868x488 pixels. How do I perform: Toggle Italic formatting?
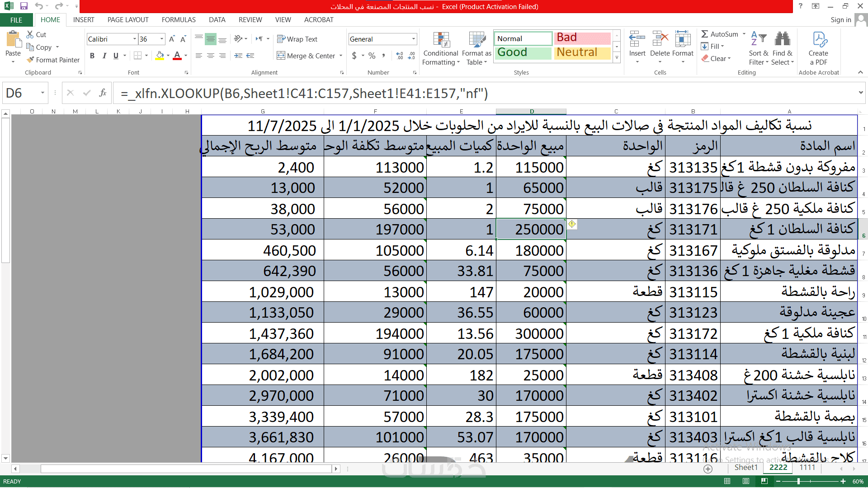pos(104,56)
